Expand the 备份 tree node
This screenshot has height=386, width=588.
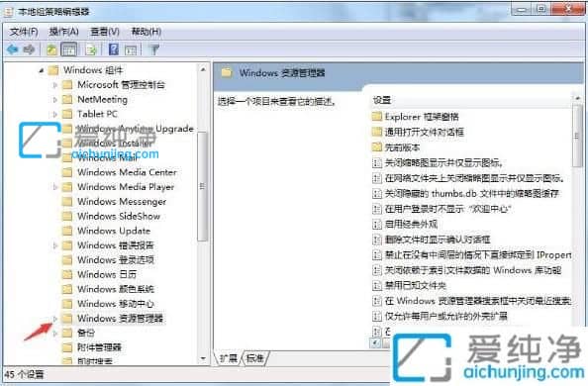(x=55, y=334)
